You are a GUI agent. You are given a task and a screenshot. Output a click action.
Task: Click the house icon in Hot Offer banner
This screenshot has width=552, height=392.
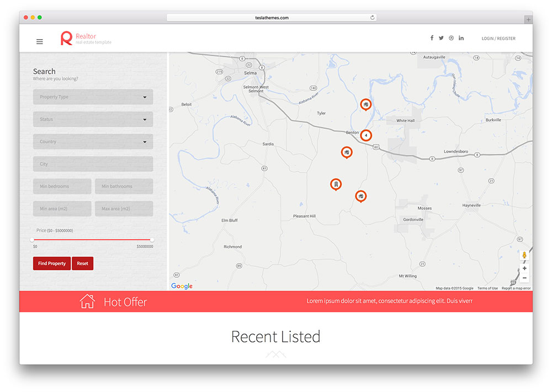[87, 301]
